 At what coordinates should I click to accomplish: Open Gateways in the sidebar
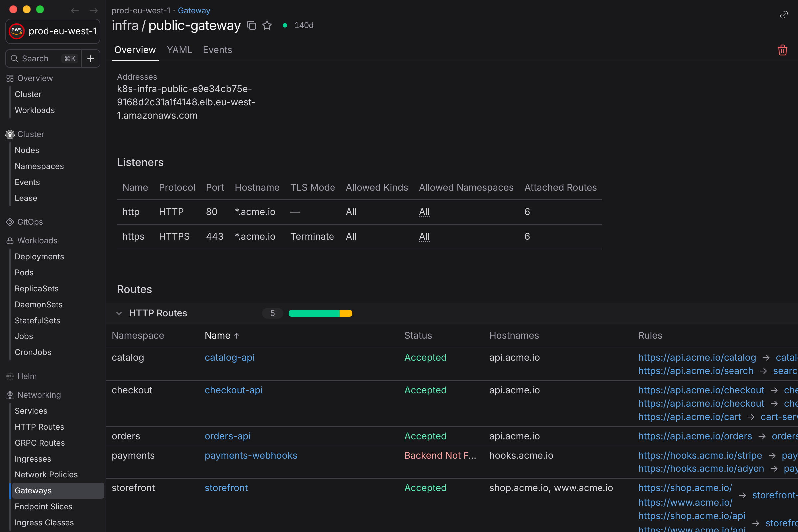coord(58,491)
